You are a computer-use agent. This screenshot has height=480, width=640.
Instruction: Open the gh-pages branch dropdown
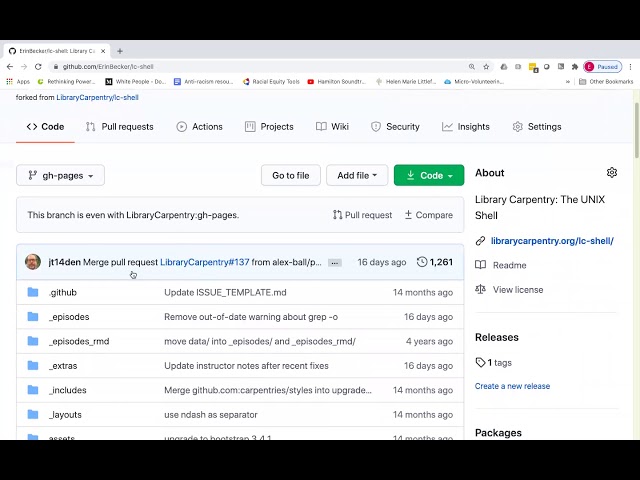pyautogui.click(x=60, y=175)
